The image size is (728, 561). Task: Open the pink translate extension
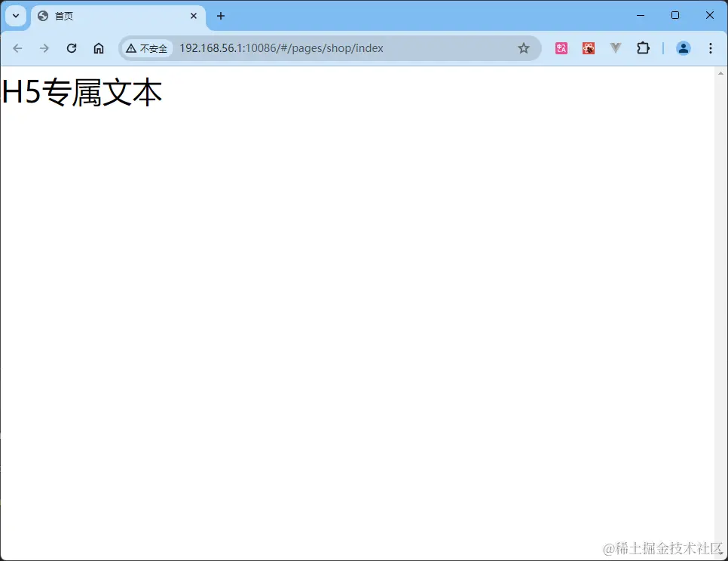click(x=561, y=48)
